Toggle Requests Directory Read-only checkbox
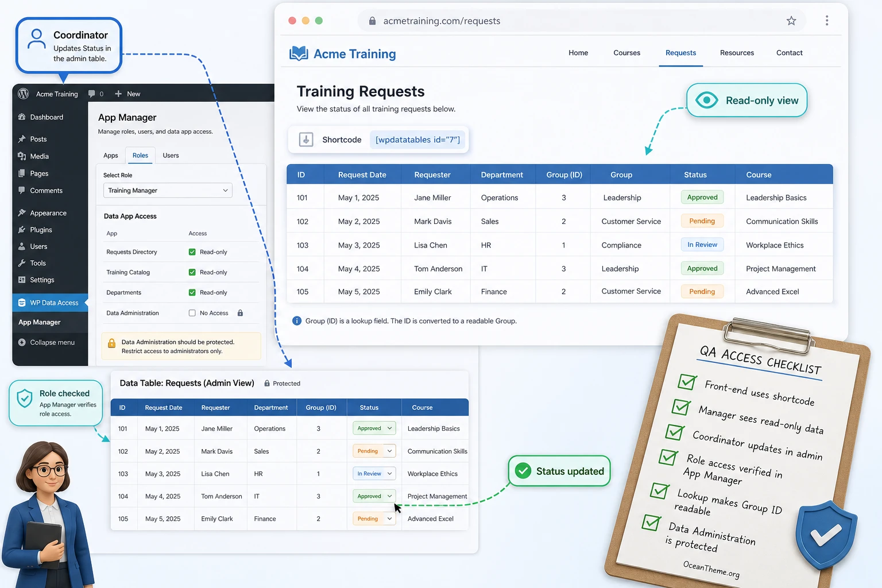The height and width of the screenshot is (588, 882). 192,252
